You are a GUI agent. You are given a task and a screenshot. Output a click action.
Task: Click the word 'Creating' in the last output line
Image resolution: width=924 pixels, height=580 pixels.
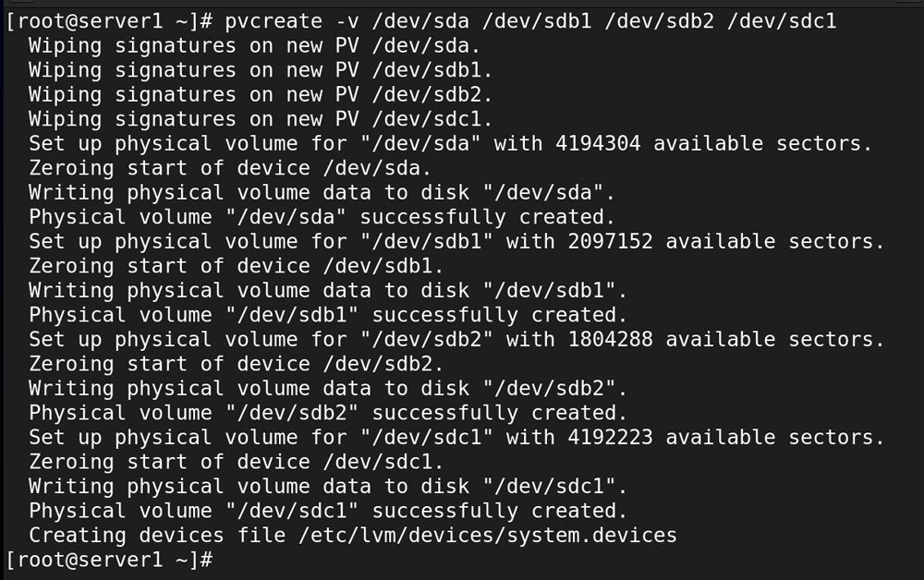(x=78, y=536)
